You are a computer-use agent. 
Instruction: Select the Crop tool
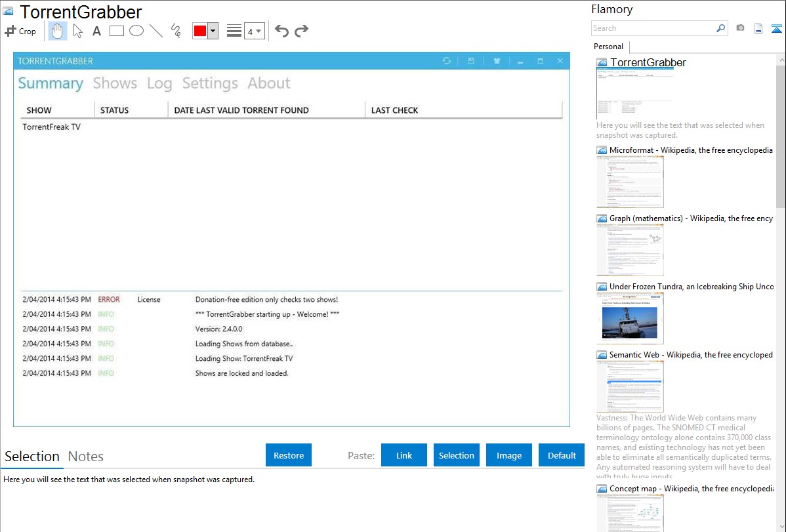coord(20,31)
